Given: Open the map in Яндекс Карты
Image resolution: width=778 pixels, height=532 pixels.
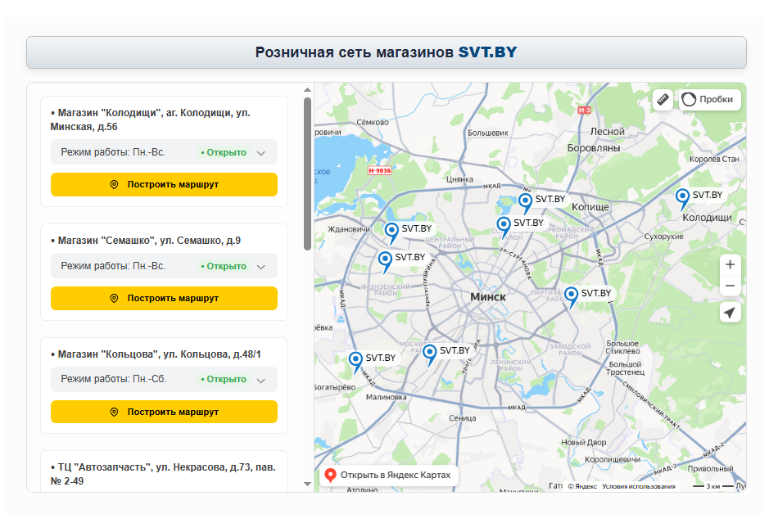Looking at the screenshot, I should 388,475.
